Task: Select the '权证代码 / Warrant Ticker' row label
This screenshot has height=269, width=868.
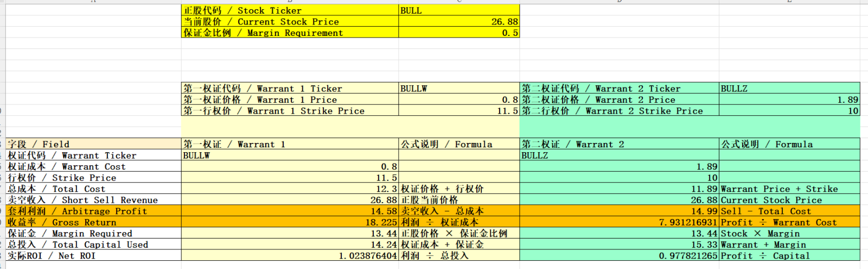Action: [x=93, y=155]
